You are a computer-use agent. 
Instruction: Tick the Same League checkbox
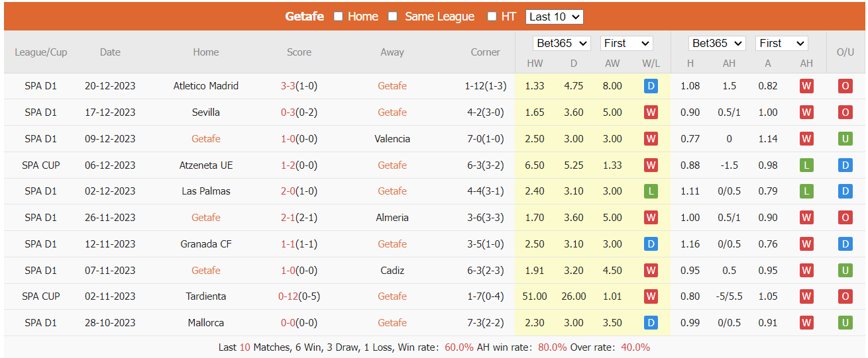392,17
